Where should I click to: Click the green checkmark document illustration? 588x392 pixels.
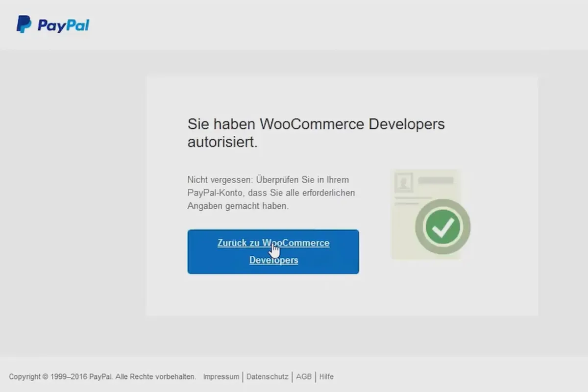pos(430,214)
